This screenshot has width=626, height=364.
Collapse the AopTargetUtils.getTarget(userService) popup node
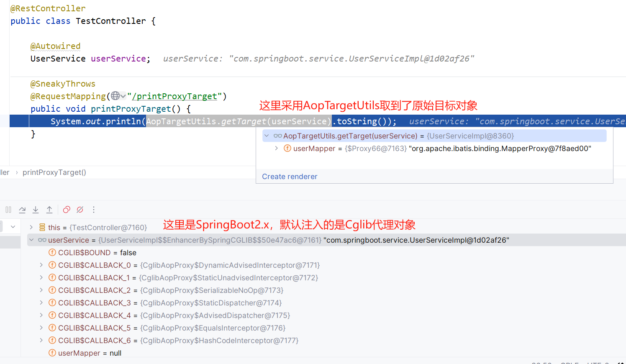[x=267, y=136]
